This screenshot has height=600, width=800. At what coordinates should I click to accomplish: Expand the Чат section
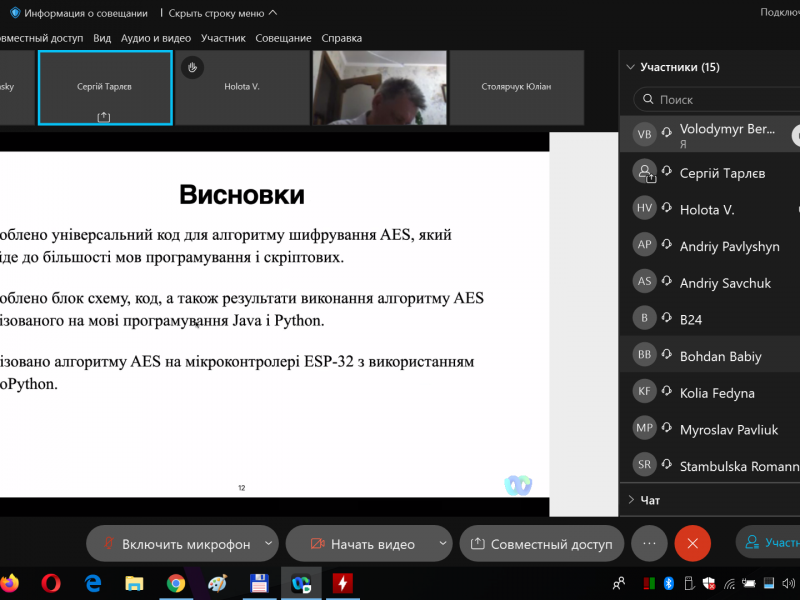[x=630, y=499]
